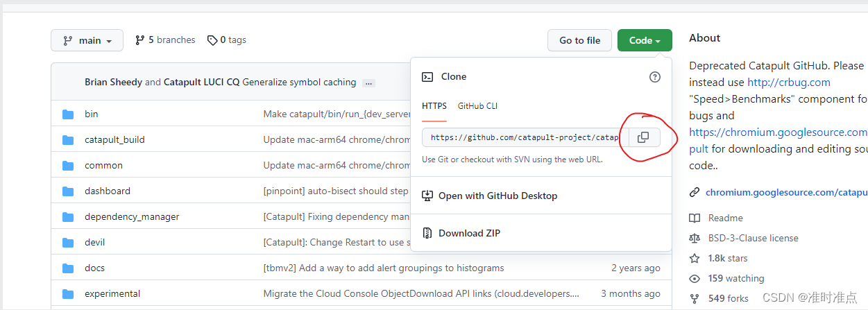Switch to the GitHub CLI tab
868x310 pixels.
pos(477,106)
